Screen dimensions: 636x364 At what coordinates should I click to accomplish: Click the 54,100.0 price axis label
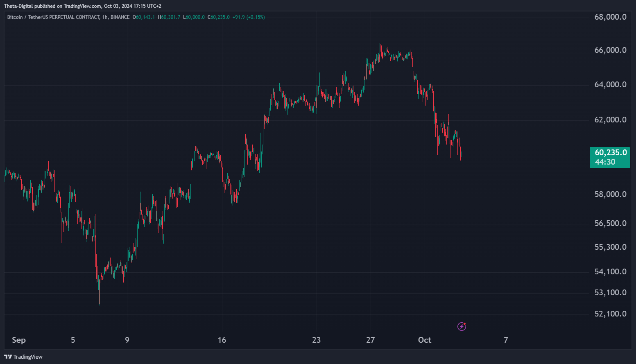coord(611,272)
